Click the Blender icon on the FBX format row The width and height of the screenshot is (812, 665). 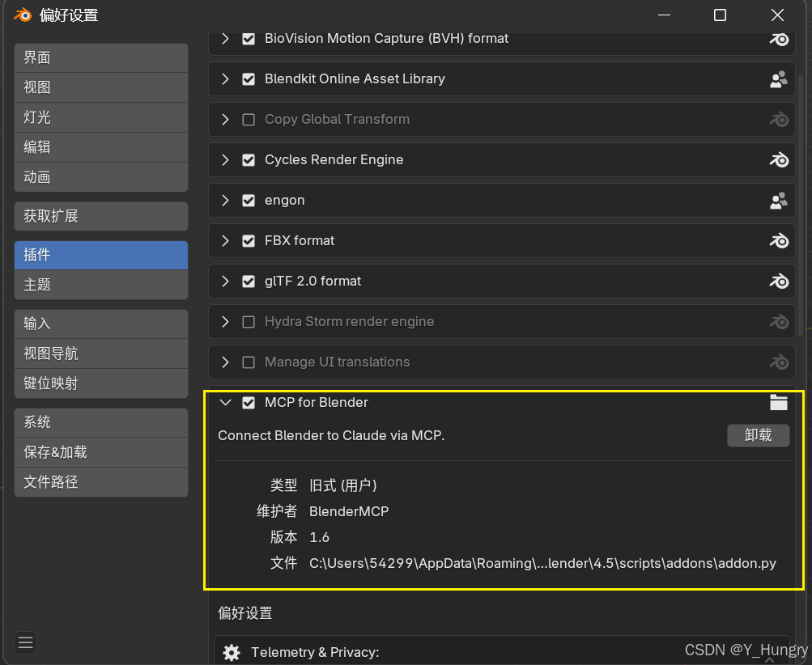[778, 240]
